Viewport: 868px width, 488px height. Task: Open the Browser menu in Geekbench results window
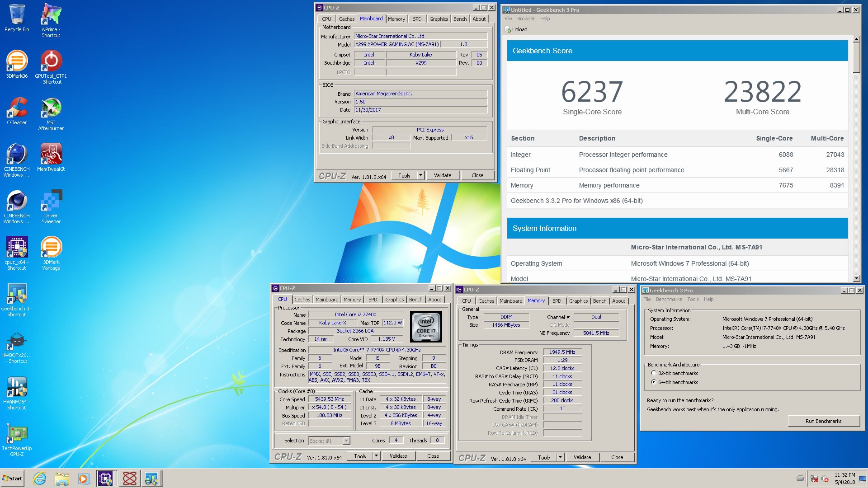[x=526, y=19]
